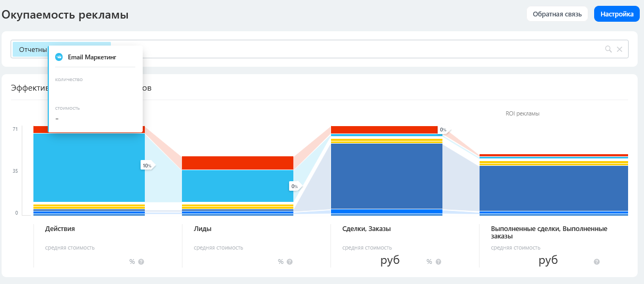Clear the filter with the X icon

pyautogui.click(x=619, y=49)
